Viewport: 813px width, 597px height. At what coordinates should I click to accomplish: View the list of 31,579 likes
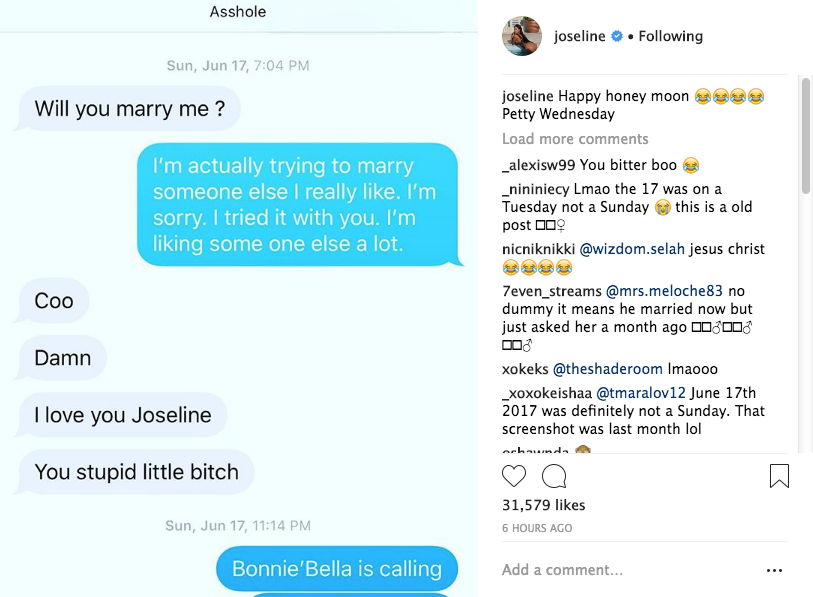[x=544, y=505]
